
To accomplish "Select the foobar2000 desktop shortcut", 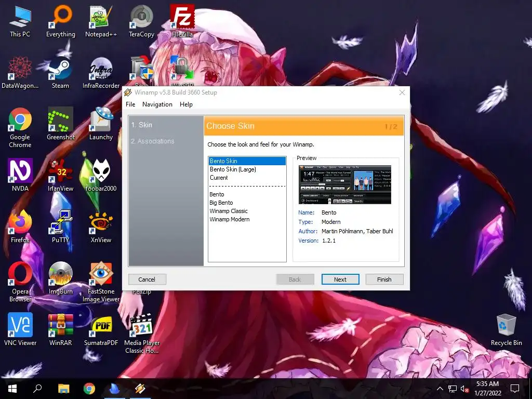I will tap(101, 176).
